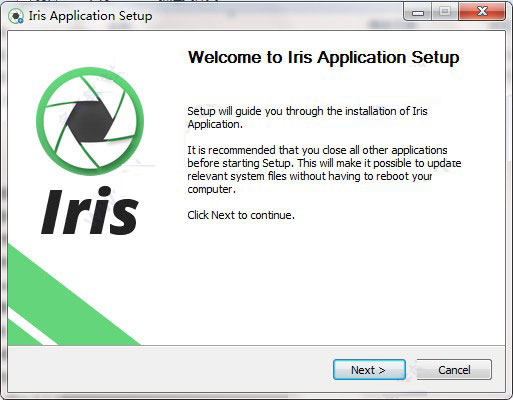Click the green Iris shutter logo

click(x=90, y=121)
